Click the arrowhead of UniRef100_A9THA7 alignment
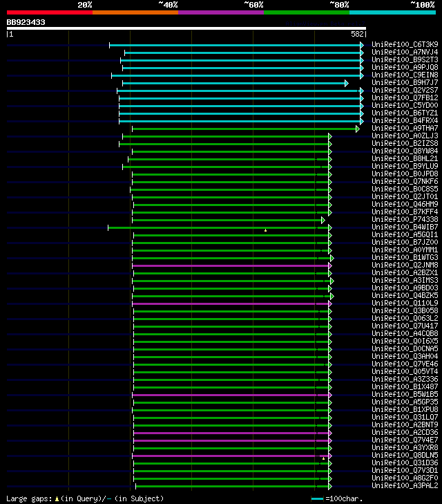The width and height of the screenshot is (442, 504). click(358, 129)
